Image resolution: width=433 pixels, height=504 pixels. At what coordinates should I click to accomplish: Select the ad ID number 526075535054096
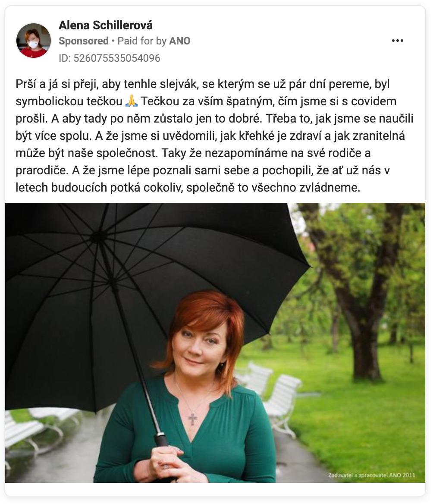(x=117, y=58)
